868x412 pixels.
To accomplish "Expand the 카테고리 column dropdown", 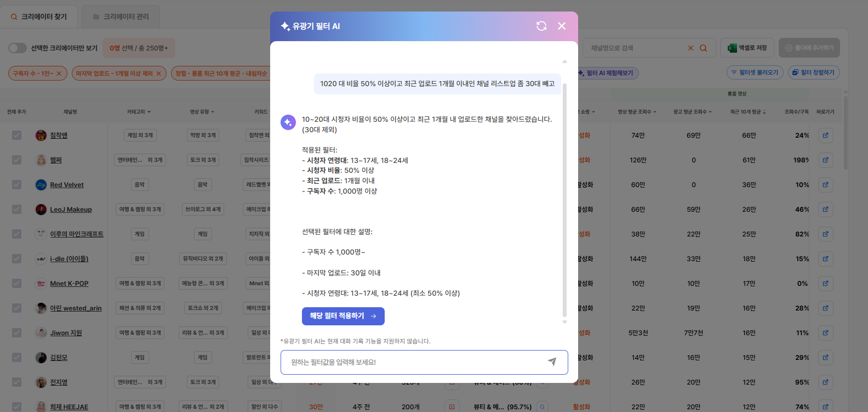I will pyautogui.click(x=139, y=112).
